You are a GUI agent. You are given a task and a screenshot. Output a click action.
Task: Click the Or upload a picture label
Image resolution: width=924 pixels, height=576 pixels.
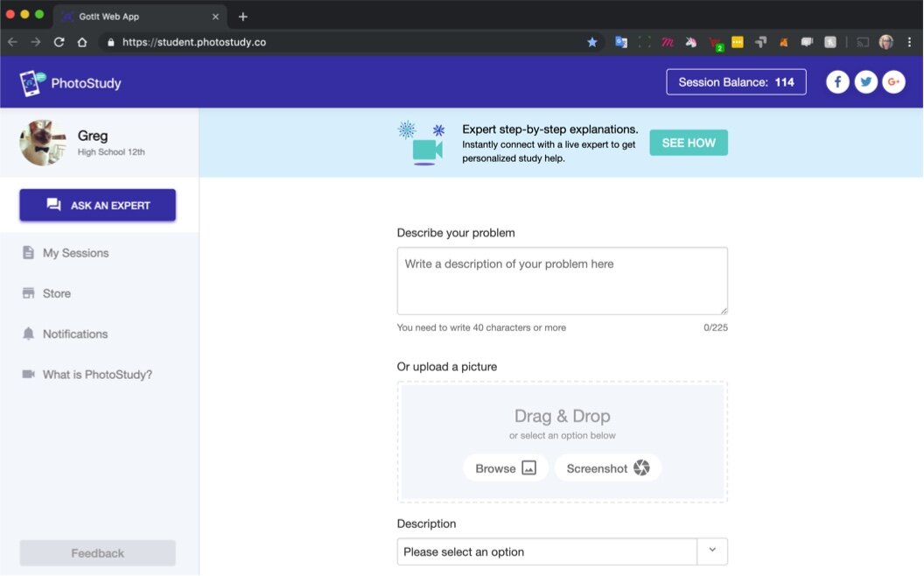(x=446, y=367)
